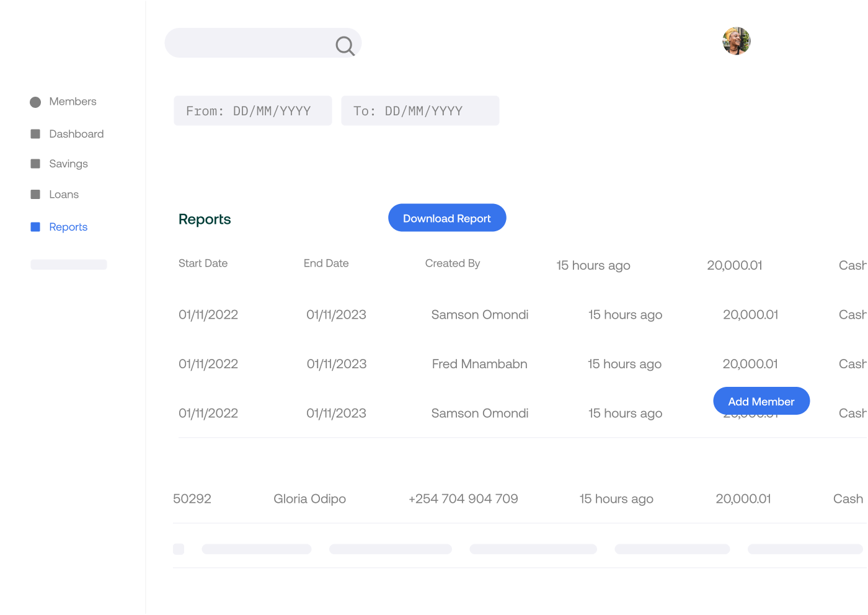This screenshot has height=615, width=868.
Task: Click the loading placeholder icon below Reports
Action: [68, 264]
